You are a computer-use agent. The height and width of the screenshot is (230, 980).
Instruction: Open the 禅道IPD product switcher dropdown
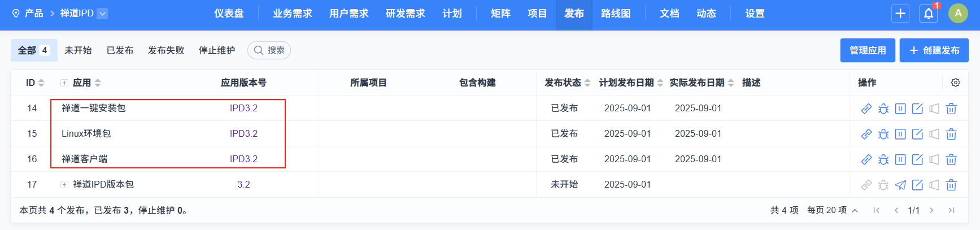pos(102,14)
